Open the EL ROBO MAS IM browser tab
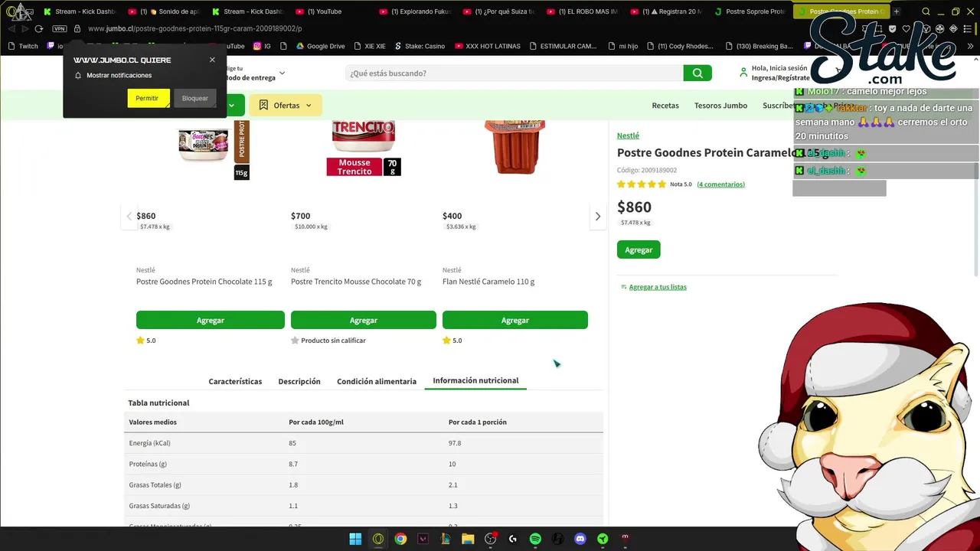The height and width of the screenshot is (551, 980). pos(581,11)
